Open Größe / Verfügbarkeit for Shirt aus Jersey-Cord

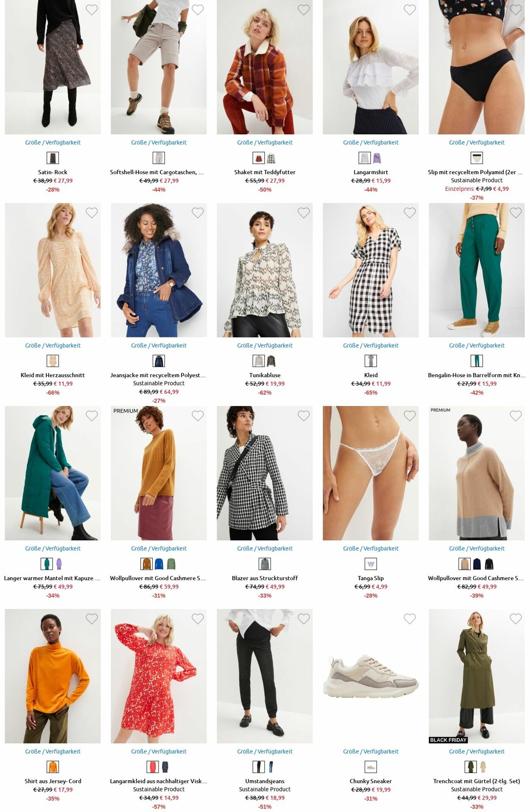click(53, 751)
